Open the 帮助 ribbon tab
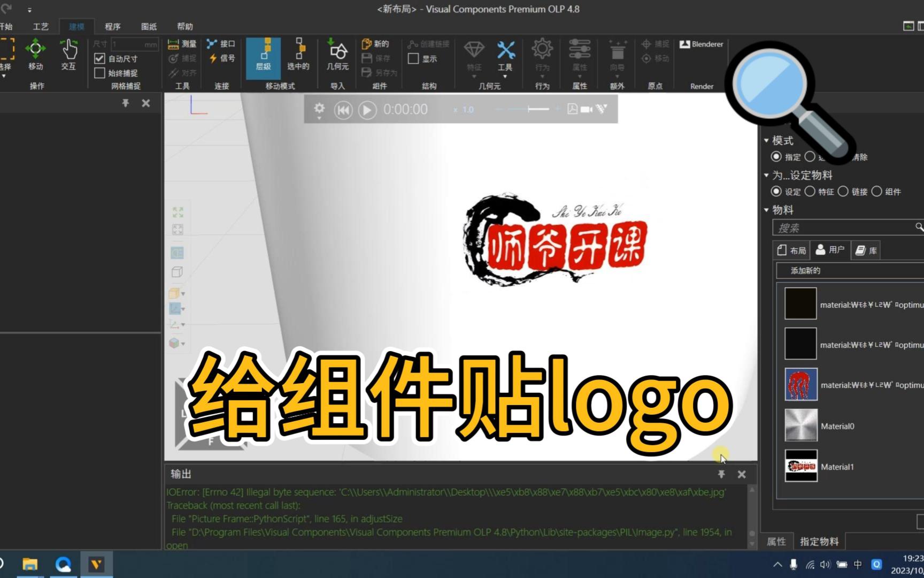The image size is (924, 578). coord(185,26)
